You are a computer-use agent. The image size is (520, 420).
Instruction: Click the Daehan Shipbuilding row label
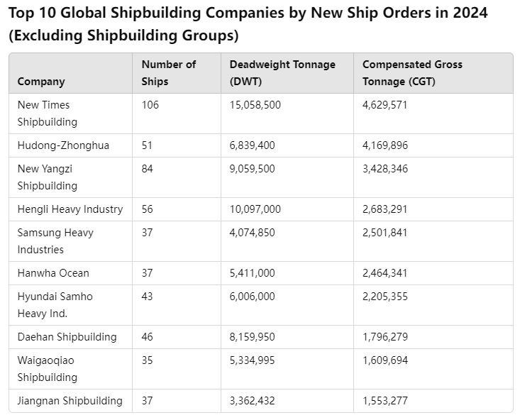[67, 337]
